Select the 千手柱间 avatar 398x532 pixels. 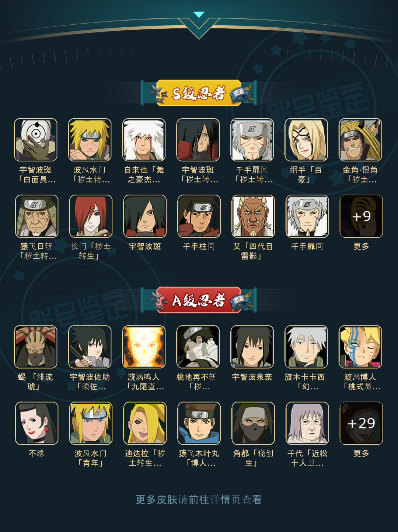pos(199,216)
